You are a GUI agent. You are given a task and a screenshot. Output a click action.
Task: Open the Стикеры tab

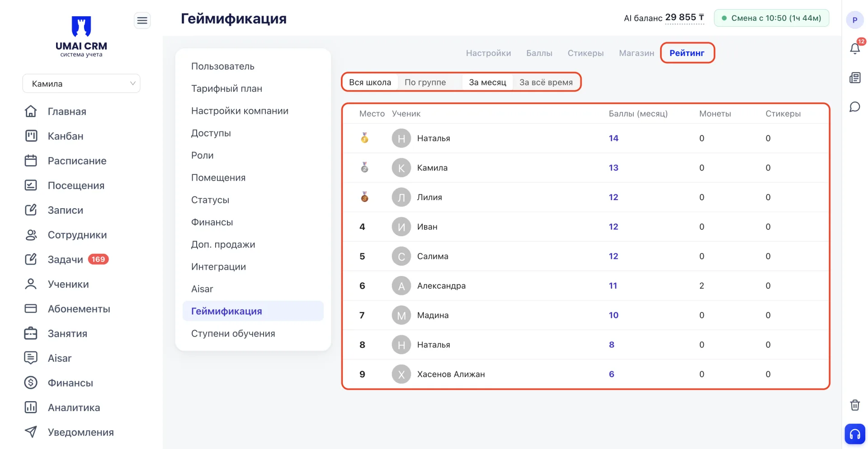point(585,53)
